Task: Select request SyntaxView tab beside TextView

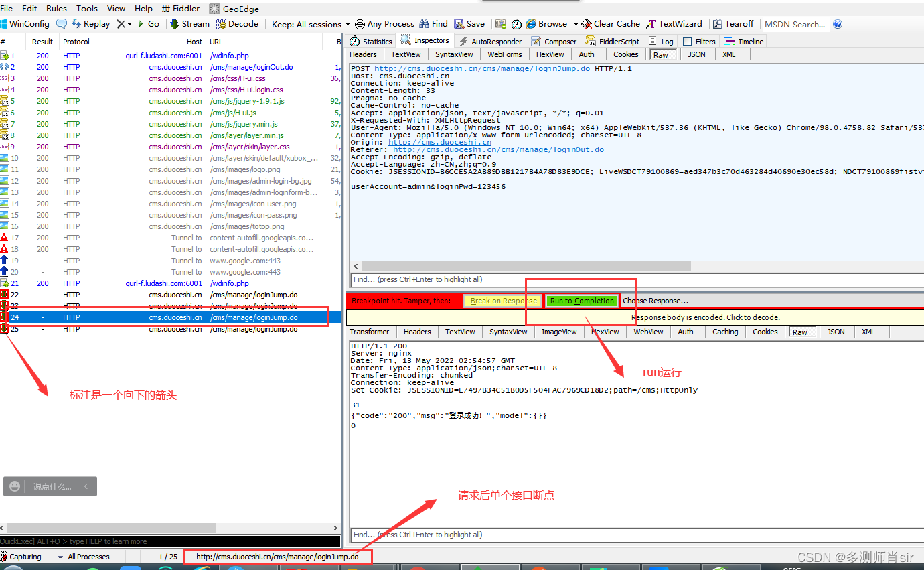Action: (x=454, y=54)
